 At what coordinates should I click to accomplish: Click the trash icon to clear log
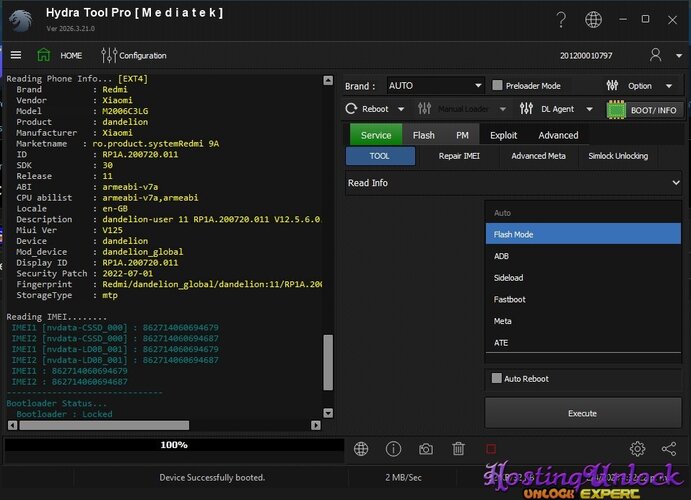[458, 450]
